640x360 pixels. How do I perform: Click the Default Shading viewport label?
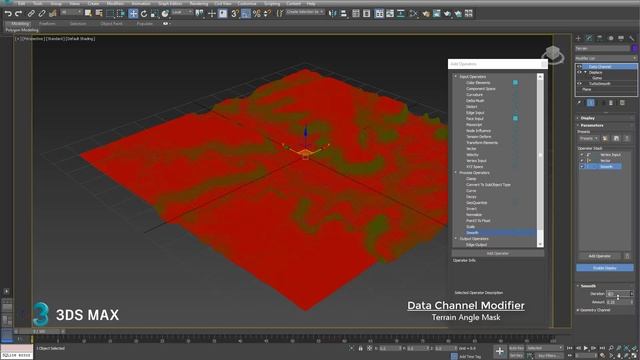80,39
